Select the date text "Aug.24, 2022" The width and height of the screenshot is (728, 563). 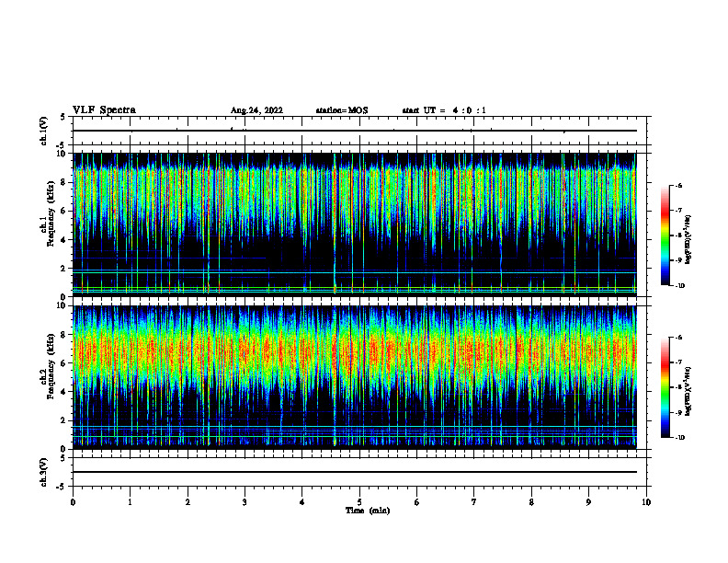pyautogui.click(x=256, y=110)
